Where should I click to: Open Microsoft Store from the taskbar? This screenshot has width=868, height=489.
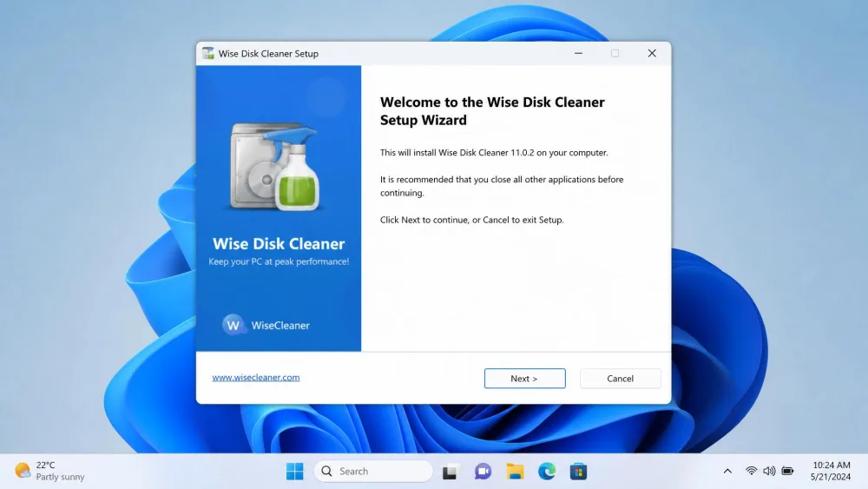click(x=578, y=472)
